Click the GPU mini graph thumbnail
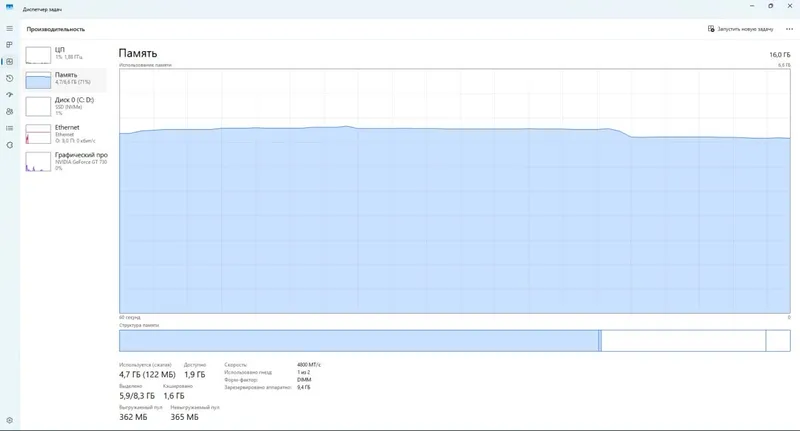Screen dimensions: 800x431 click(x=38, y=162)
